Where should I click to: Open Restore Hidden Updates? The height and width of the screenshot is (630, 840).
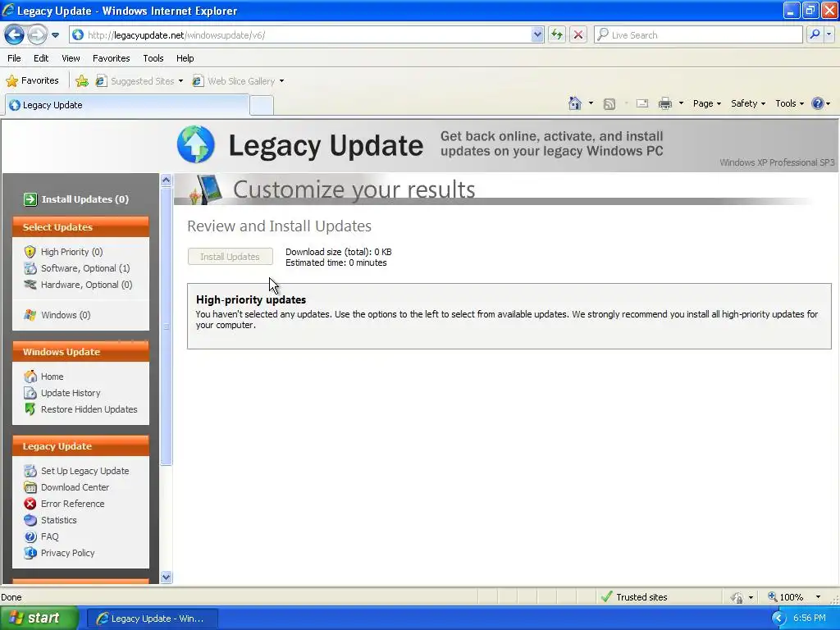click(89, 409)
